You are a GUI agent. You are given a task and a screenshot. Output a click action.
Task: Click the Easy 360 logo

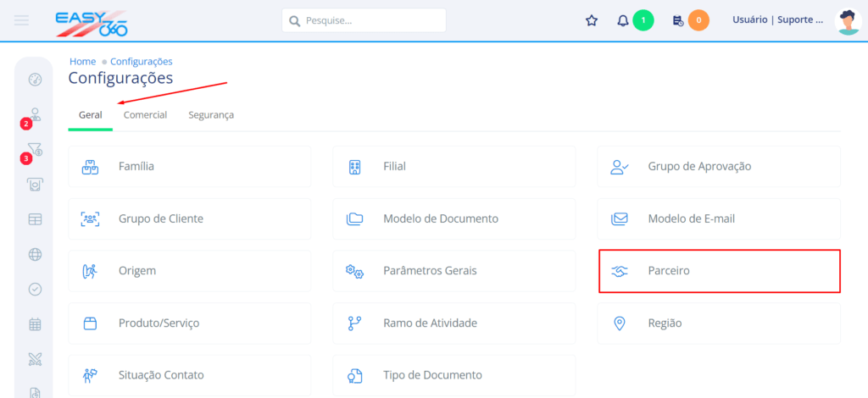click(x=92, y=23)
